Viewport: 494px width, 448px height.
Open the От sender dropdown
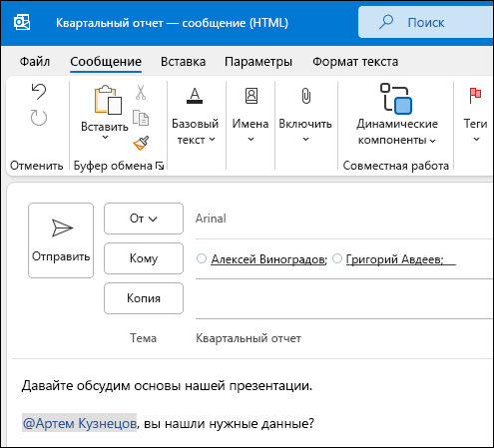click(x=144, y=219)
